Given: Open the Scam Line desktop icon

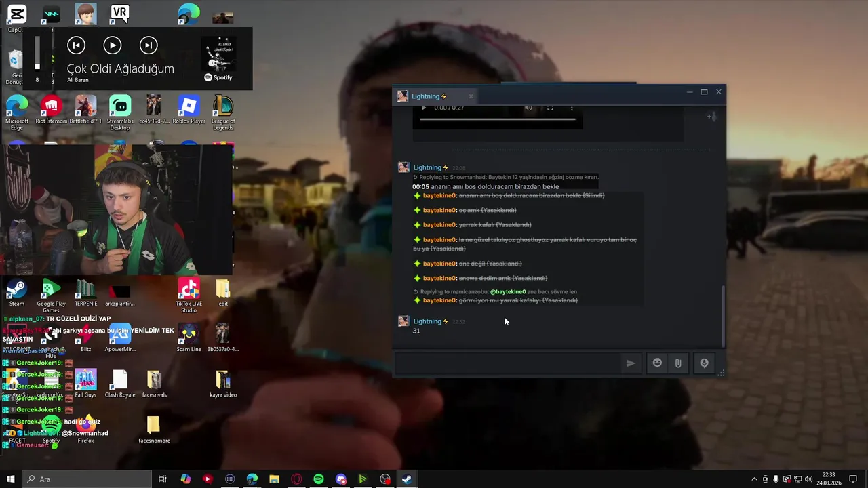Looking at the screenshot, I should (189, 338).
